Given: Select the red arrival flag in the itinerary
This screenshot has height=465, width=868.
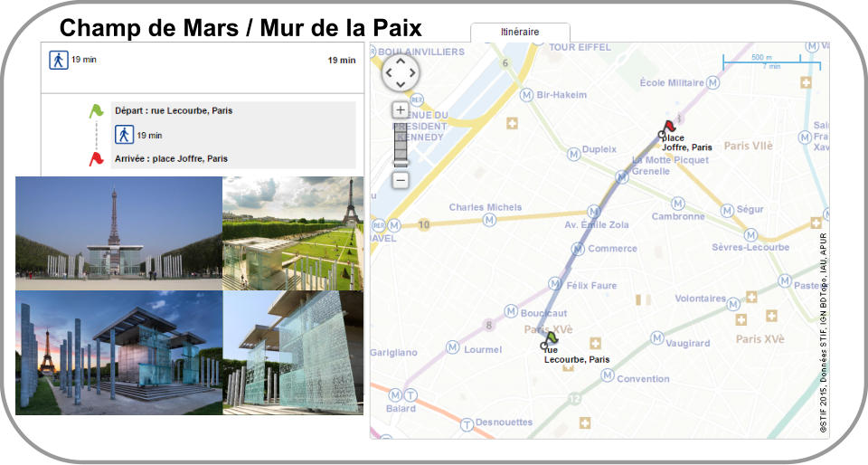Looking at the screenshot, I should (96, 159).
